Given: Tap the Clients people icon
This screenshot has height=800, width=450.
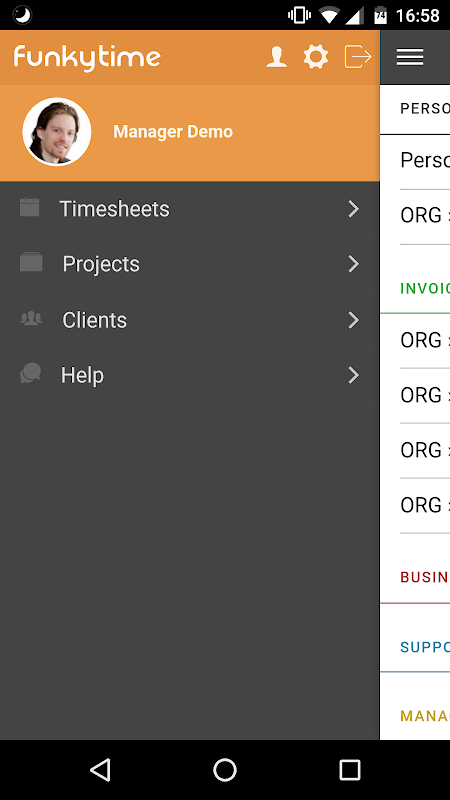Looking at the screenshot, I should point(31,318).
